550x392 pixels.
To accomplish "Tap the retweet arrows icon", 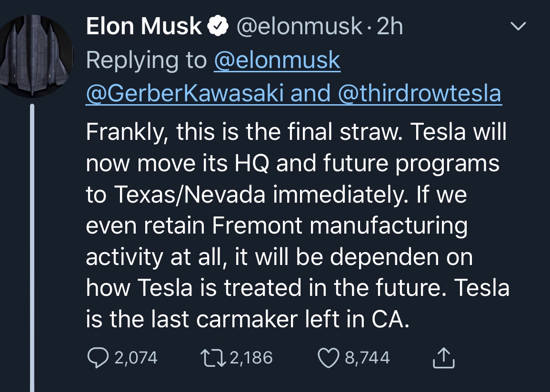I will click(213, 358).
